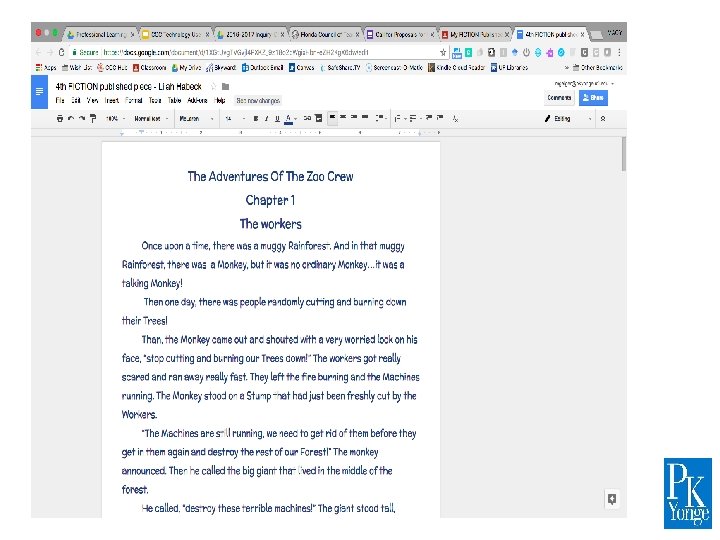This screenshot has width=720, height=540.
Task: Open the Edit menu
Action: tap(76, 101)
